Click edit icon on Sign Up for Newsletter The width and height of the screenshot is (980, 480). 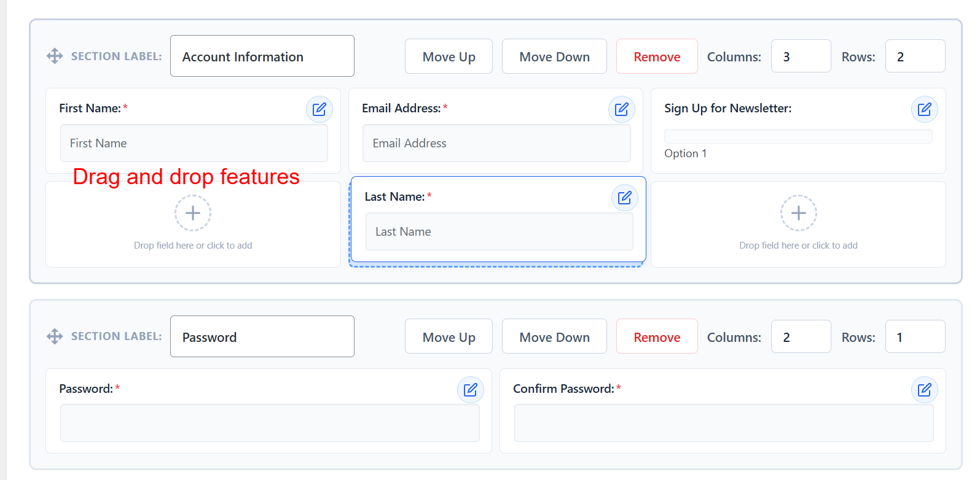925,109
